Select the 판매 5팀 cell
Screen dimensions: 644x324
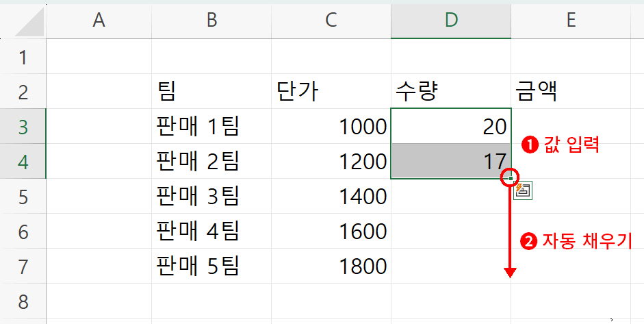[211, 266]
